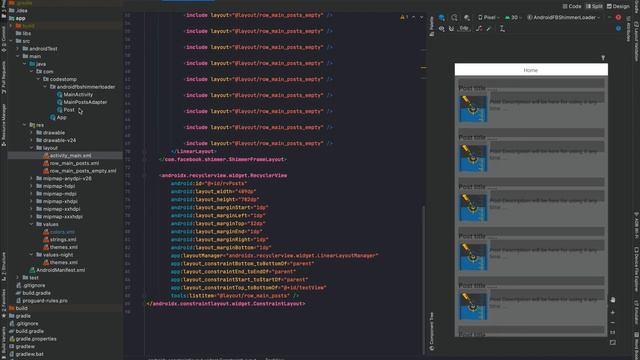Open the Structure side panel
This screenshot has height=360, width=640.
4,266
